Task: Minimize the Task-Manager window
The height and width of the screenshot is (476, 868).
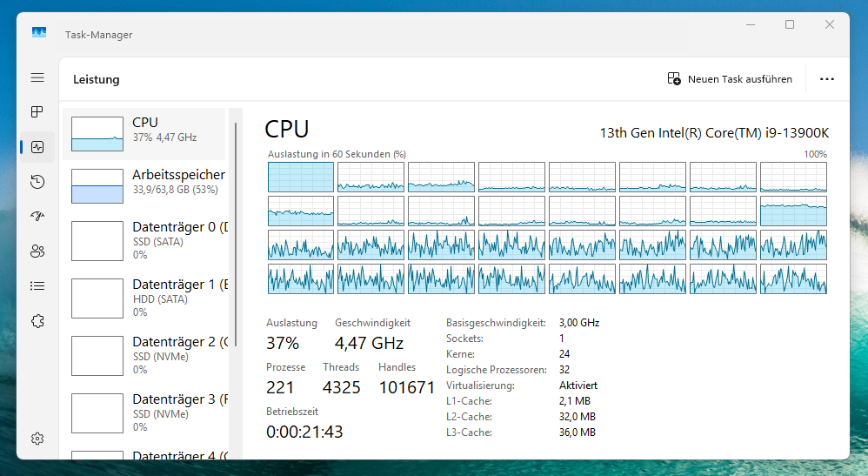Action: (x=751, y=24)
